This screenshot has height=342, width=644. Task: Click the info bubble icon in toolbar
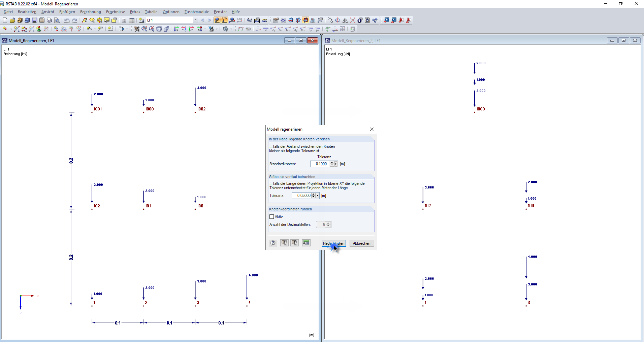360,20
